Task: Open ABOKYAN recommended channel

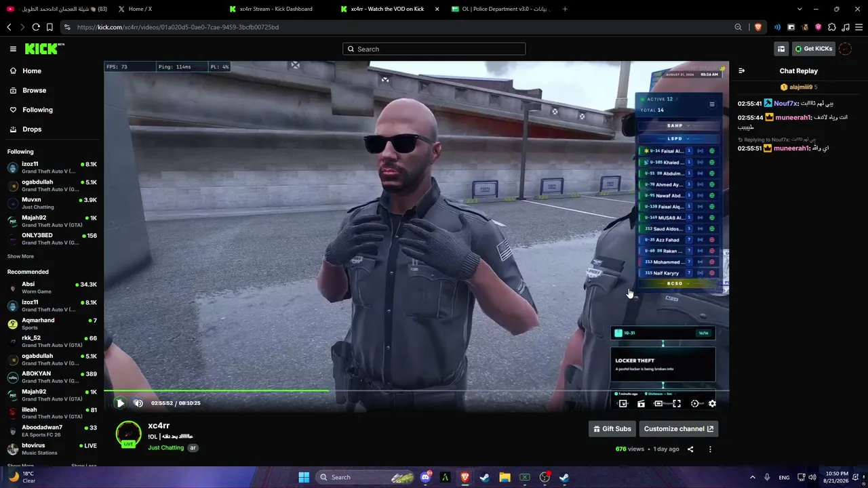Action: (x=52, y=377)
